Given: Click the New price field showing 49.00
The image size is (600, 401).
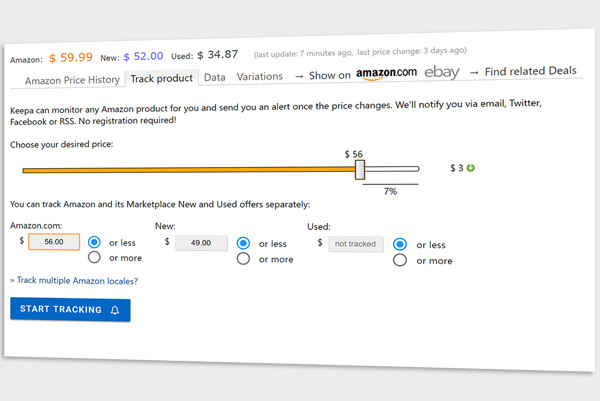Looking at the screenshot, I should coord(201,243).
